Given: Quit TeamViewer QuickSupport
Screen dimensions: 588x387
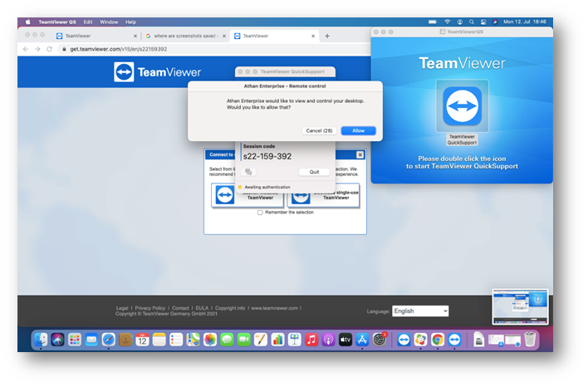Looking at the screenshot, I should click(314, 172).
